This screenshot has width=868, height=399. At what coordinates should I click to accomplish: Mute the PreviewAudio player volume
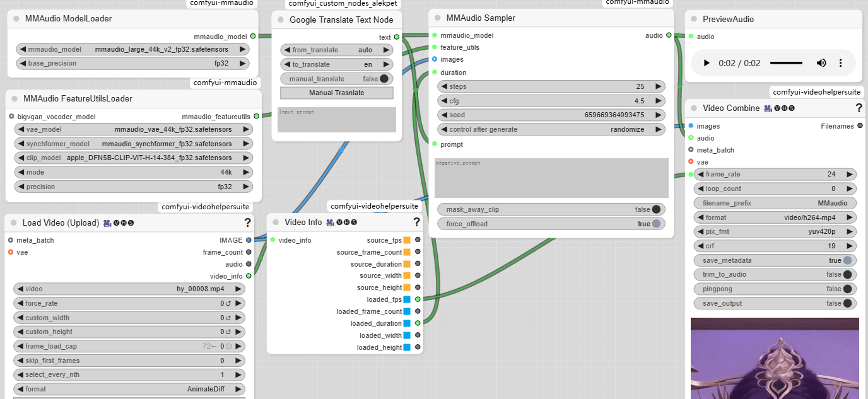point(821,63)
